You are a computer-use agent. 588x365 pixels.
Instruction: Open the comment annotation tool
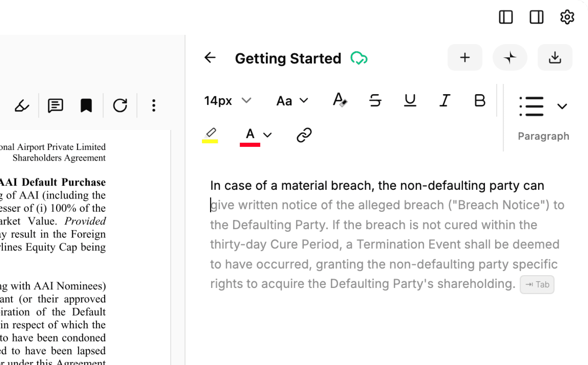click(x=55, y=106)
